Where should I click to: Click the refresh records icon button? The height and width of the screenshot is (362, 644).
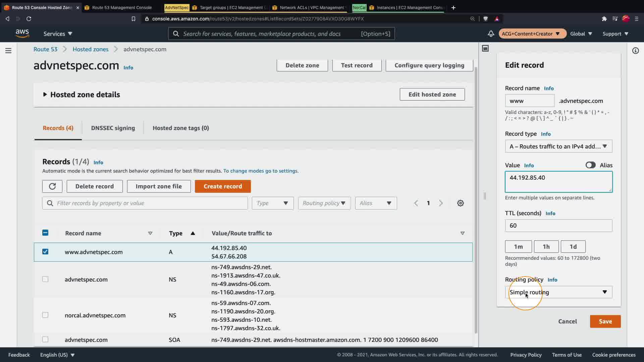click(x=52, y=186)
